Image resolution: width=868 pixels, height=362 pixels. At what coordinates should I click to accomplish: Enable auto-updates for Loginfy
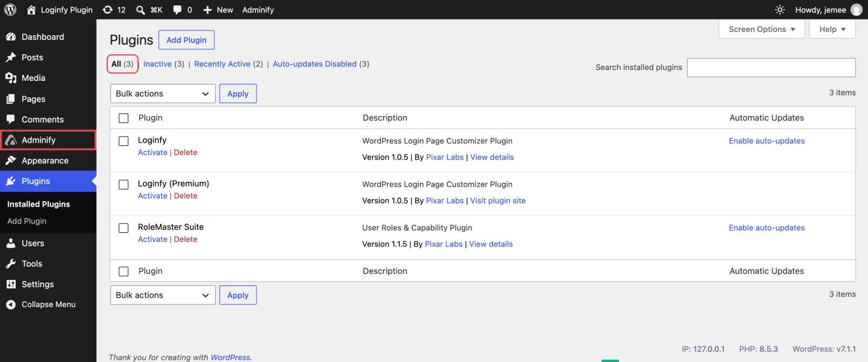(767, 141)
